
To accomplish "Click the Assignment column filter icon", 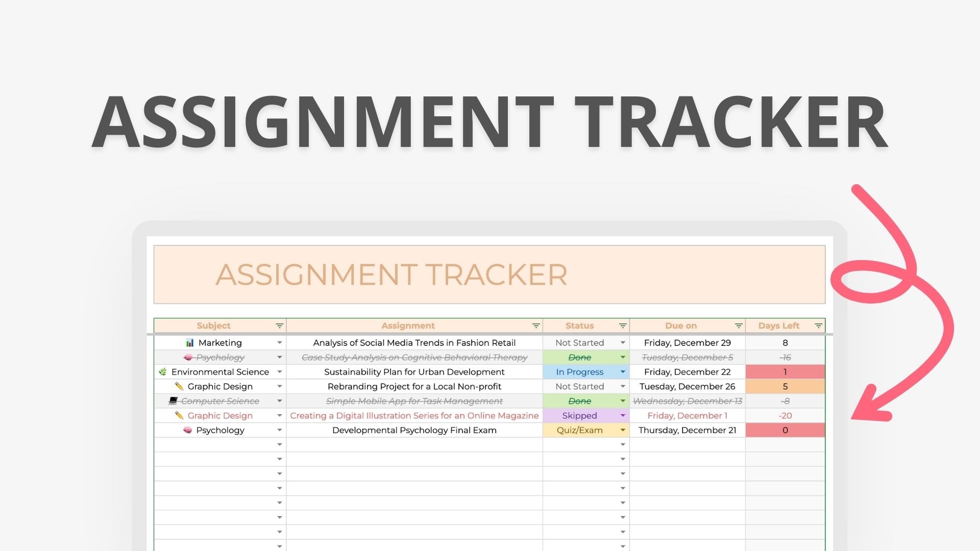I will (x=536, y=325).
